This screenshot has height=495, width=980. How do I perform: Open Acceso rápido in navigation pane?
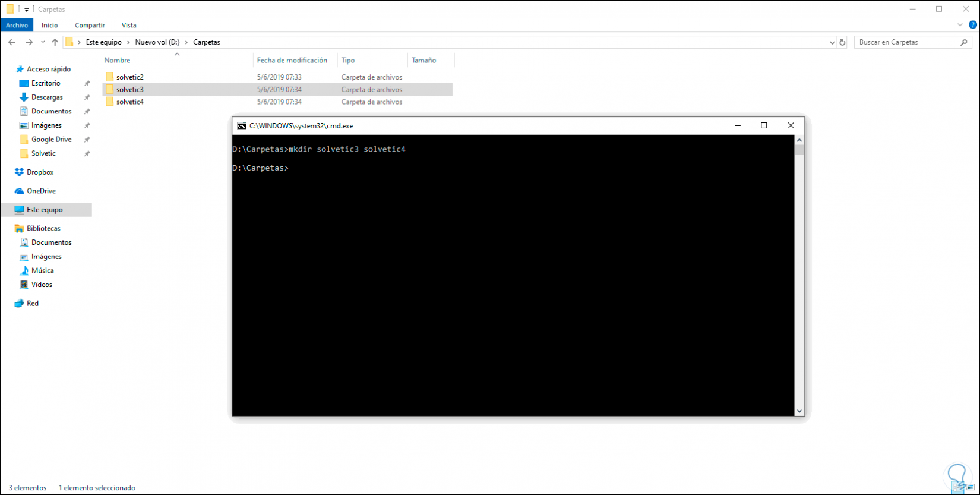pyautogui.click(x=49, y=69)
